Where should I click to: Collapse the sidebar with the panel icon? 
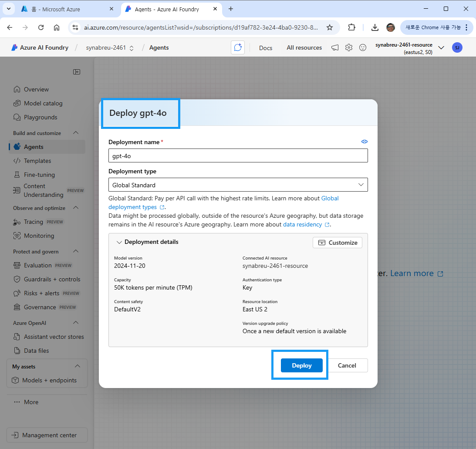tap(77, 72)
